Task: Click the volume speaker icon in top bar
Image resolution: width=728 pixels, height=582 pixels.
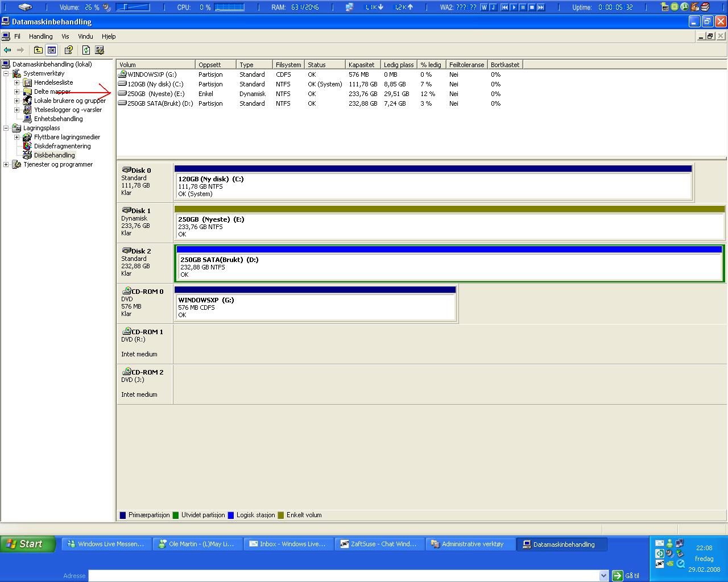Action: [107, 7]
